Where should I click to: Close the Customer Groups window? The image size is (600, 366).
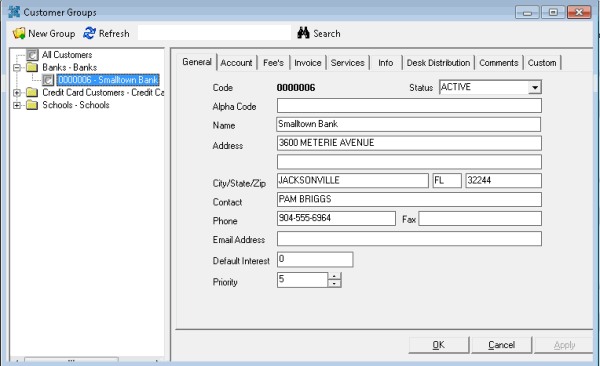point(579,13)
